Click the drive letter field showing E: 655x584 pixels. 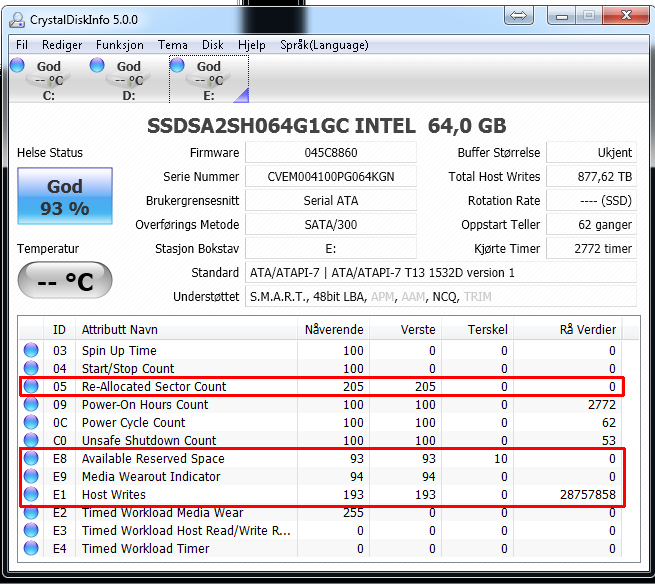[x=330, y=249]
